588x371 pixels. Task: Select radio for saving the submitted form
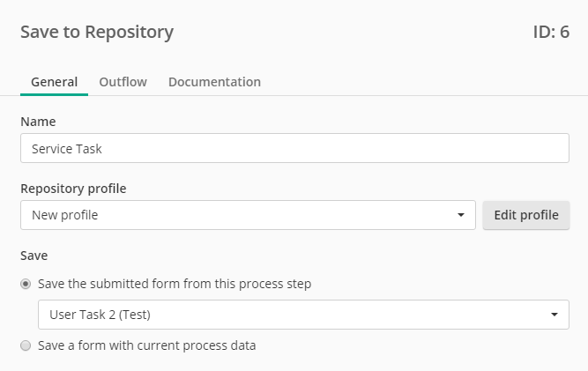coord(26,284)
